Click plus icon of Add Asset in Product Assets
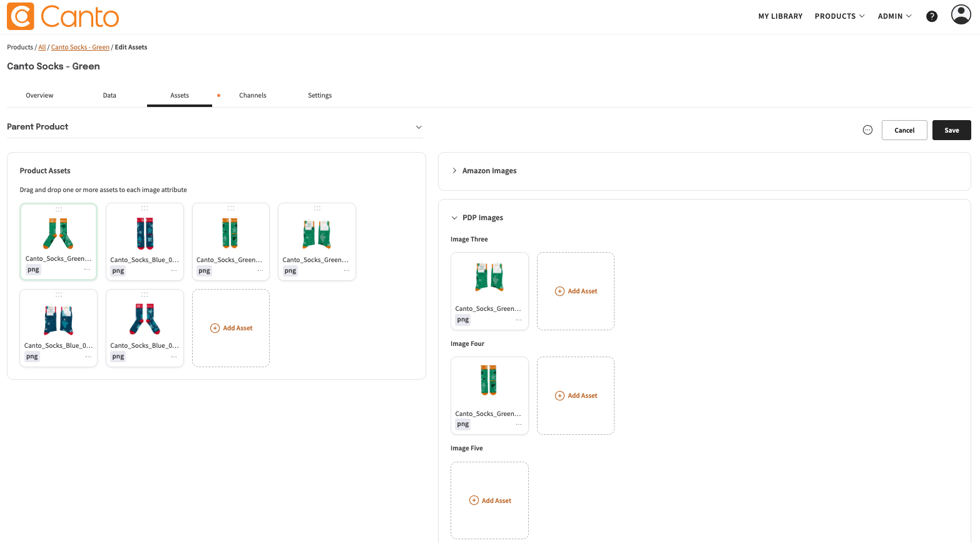The image size is (980, 543). [x=215, y=328]
